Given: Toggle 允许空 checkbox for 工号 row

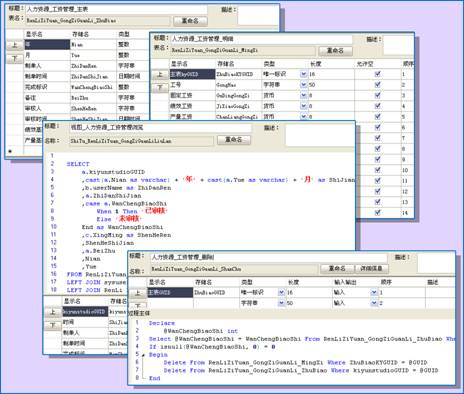Looking at the screenshot, I should (377, 85).
